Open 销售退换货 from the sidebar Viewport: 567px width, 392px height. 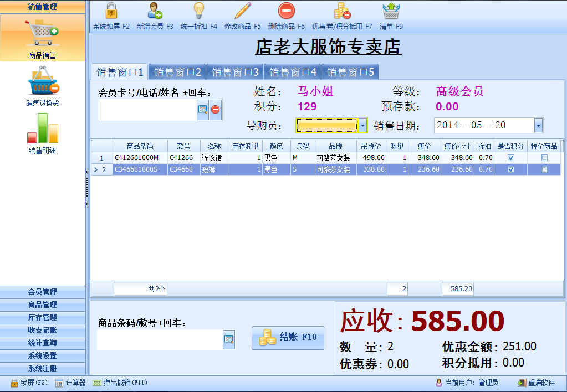pos(43,83)
